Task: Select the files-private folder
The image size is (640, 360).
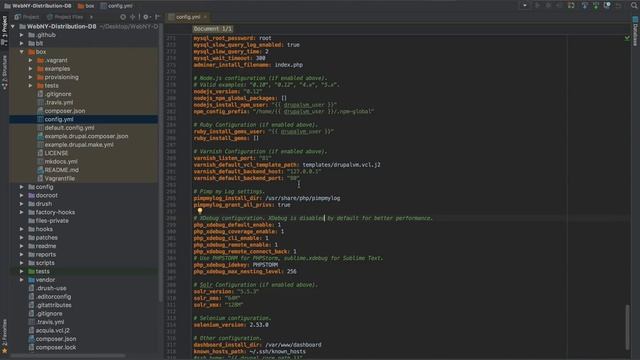Action: [x=48, y=221]
